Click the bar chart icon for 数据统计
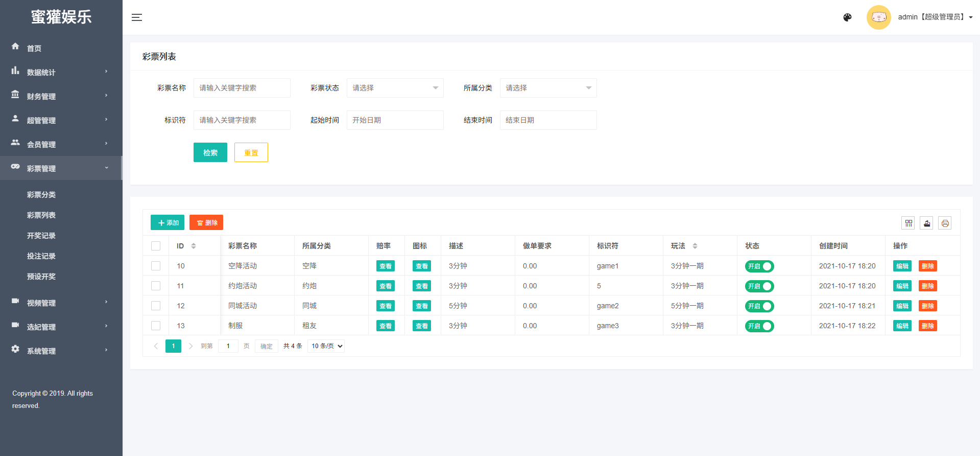The image size is (980, 456). [15, 71]
